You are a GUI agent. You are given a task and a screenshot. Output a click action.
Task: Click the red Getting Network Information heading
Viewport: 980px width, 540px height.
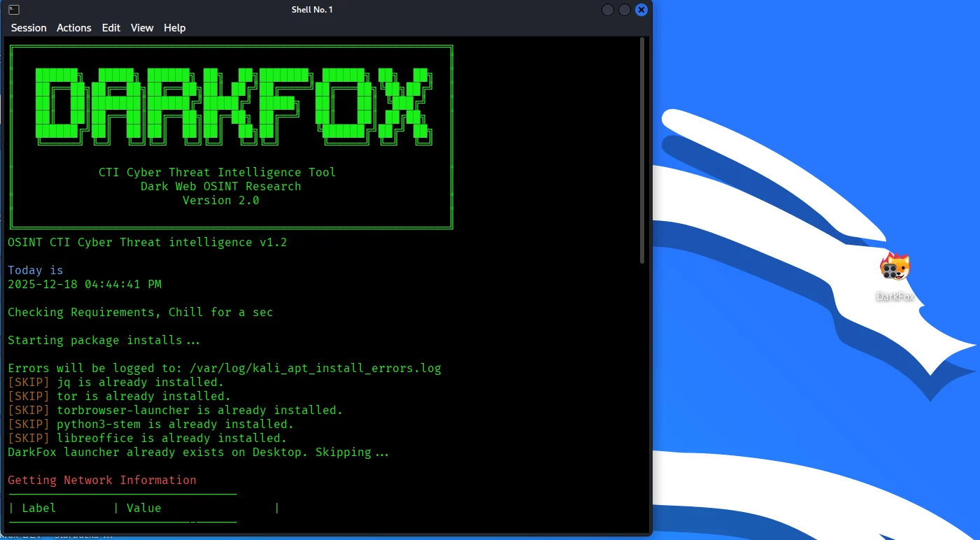102,481
